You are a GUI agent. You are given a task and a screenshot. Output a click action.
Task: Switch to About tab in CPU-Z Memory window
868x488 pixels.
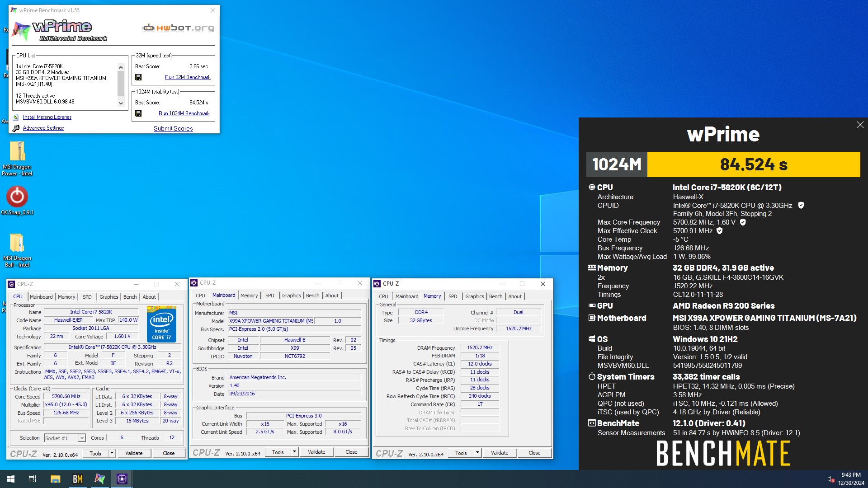click(515, 296)
